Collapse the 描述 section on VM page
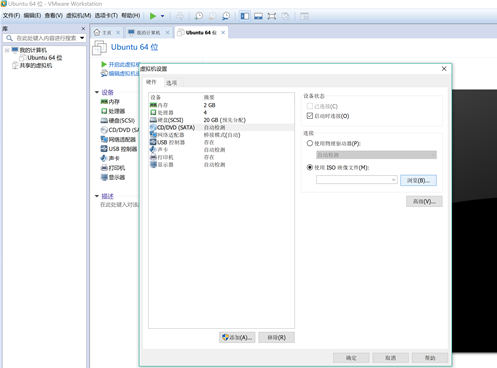Image resolution: width=497 pixels, height=368 pixels. 97,196
